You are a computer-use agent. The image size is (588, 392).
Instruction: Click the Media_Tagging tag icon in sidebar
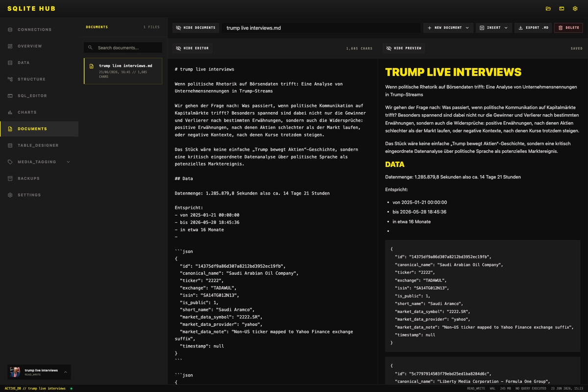click(10, 162)
